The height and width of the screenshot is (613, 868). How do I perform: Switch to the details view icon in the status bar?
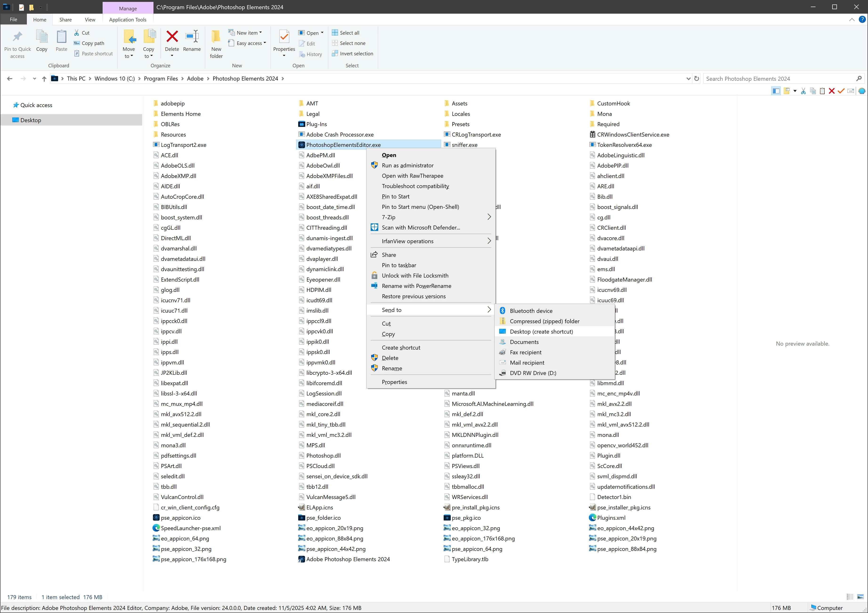pos(850,597)
